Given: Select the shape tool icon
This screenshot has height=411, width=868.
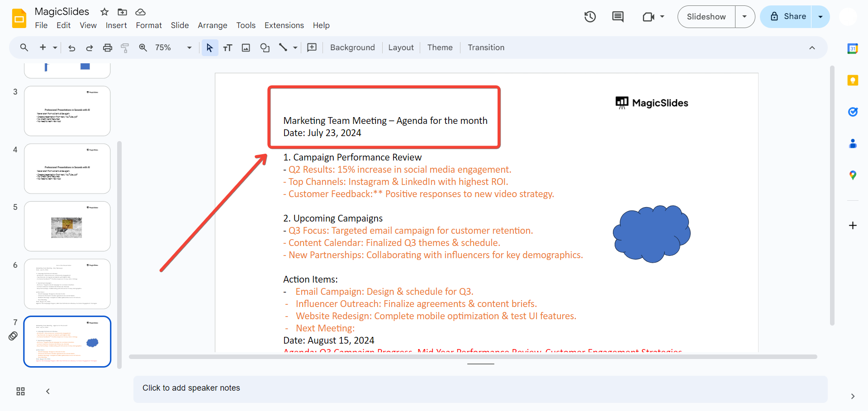Looking at the screenshot, I should (x=265, y=48).
